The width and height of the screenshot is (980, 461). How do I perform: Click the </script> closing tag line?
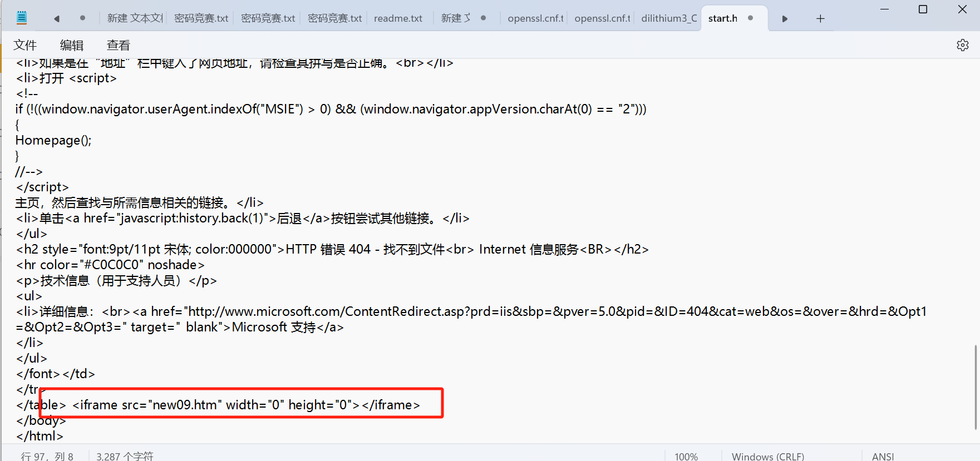tap(42, 187)
